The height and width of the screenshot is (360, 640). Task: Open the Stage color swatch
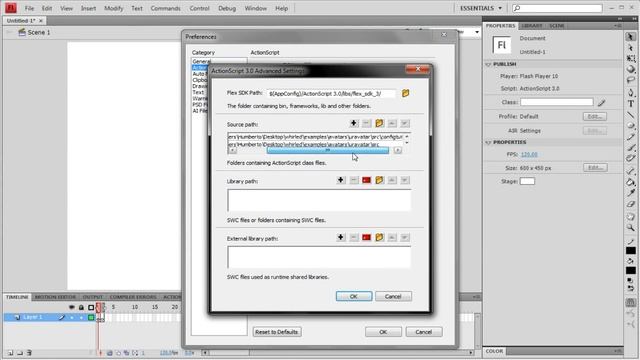coord(527,181)
